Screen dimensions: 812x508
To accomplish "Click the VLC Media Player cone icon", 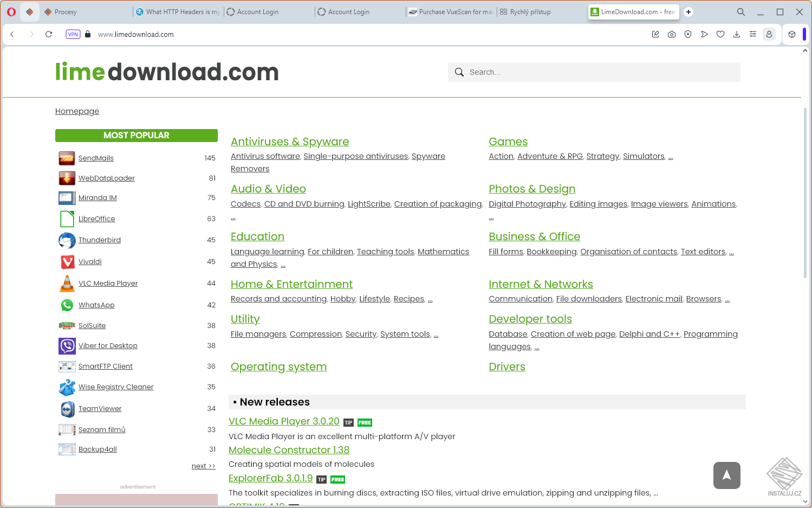I will (x=67, y=283).
